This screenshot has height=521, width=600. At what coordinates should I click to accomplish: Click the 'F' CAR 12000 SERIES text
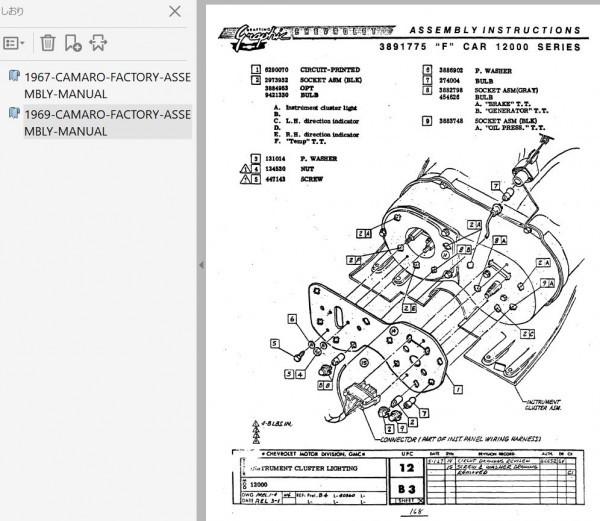[509, 47]
